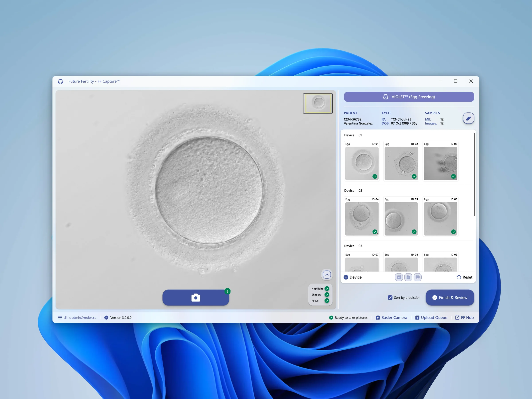Click the FF Hub external link icon
The height and width of the screenshot is (399, 532).
[457, 317]
